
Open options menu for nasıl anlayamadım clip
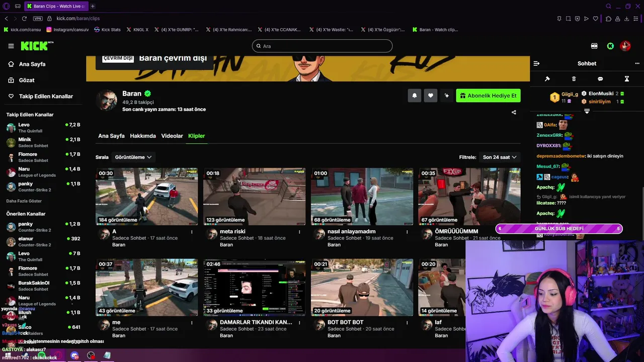pos(407,232)
